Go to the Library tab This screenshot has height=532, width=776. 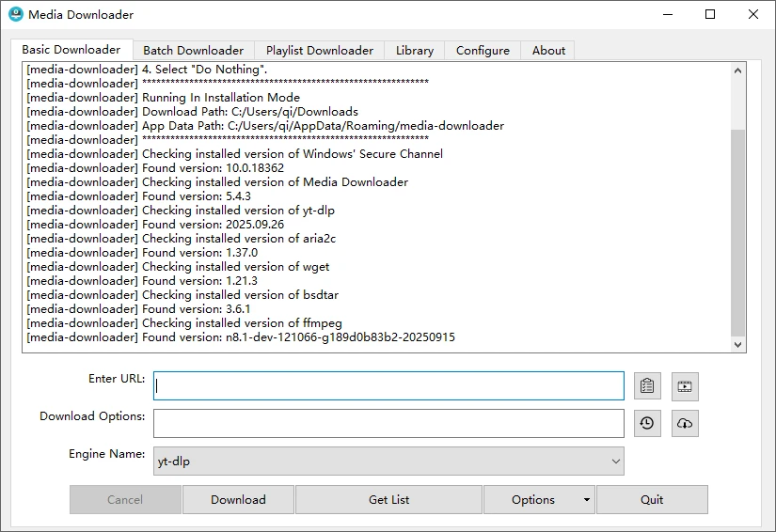415,51
